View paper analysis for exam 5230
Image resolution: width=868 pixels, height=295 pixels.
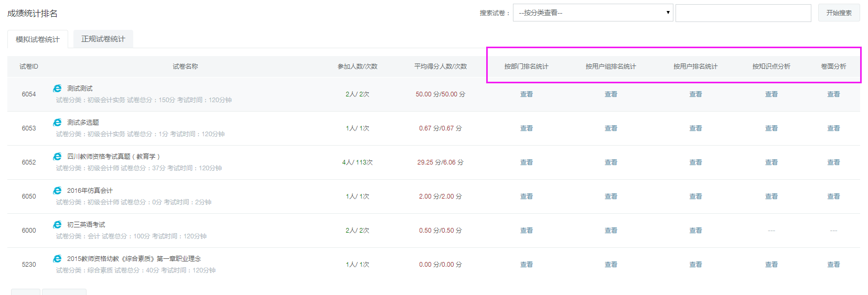(x=833, y=265)
